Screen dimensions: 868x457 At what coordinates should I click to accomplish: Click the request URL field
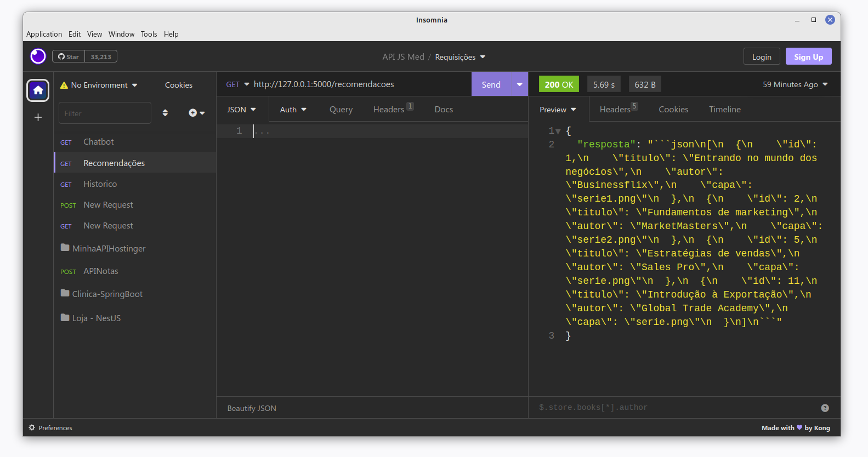[x=360, y=84]
